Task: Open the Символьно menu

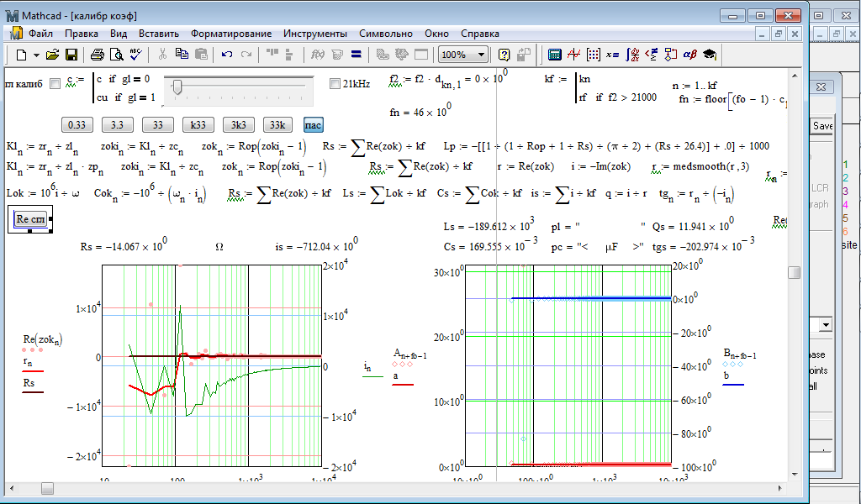Action: pos(385,34)
